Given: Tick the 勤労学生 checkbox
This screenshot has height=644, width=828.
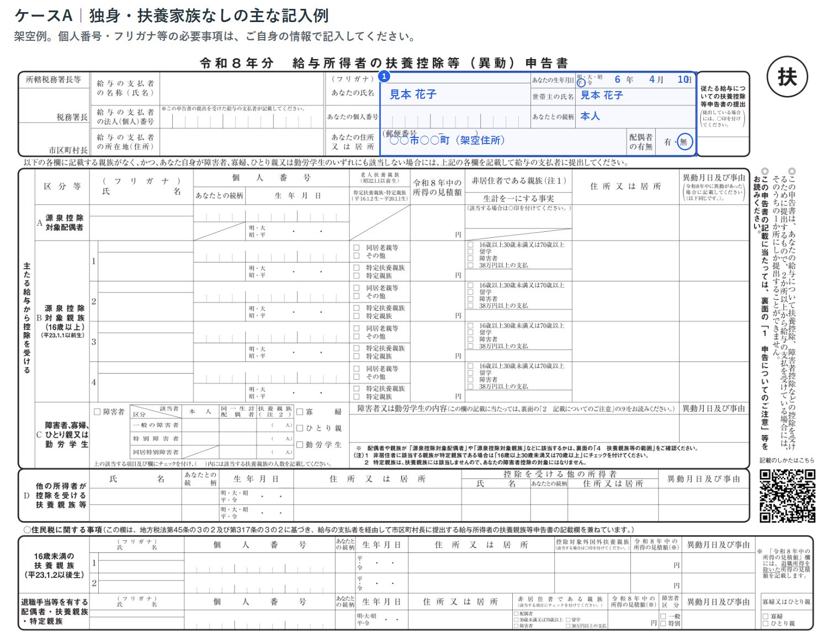Looking at the screenshot, I should [300, 445].
